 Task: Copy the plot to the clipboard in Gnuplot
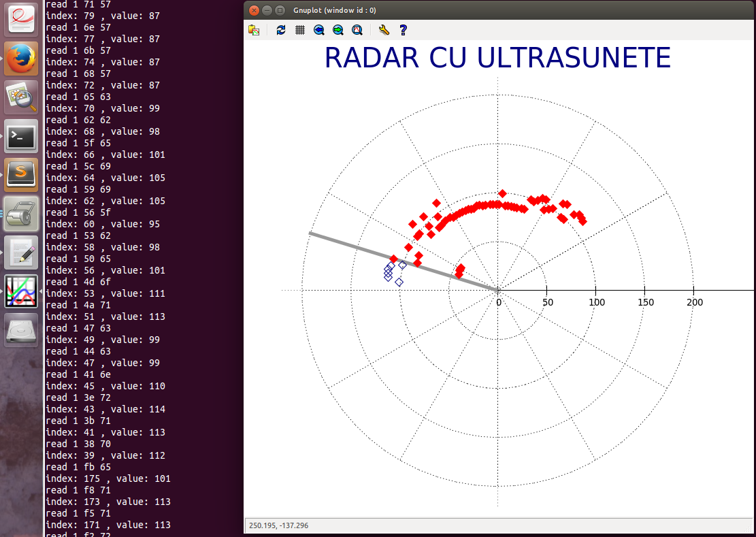(x=254, y=30)
